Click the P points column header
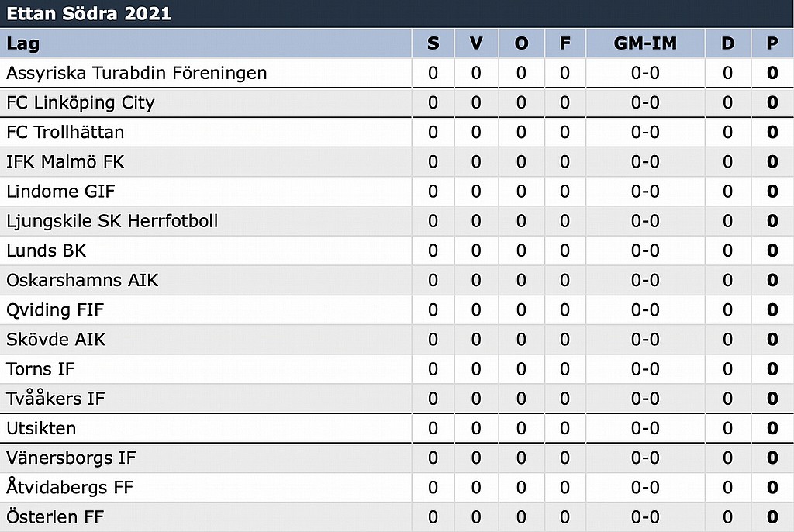 pos(772,43)
